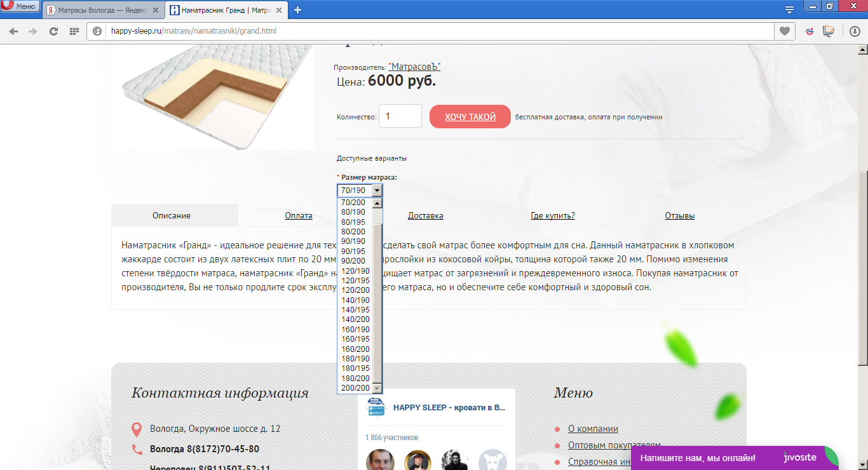
Task: Click the phone icon beside Вологда number
Action: (137, 450)
